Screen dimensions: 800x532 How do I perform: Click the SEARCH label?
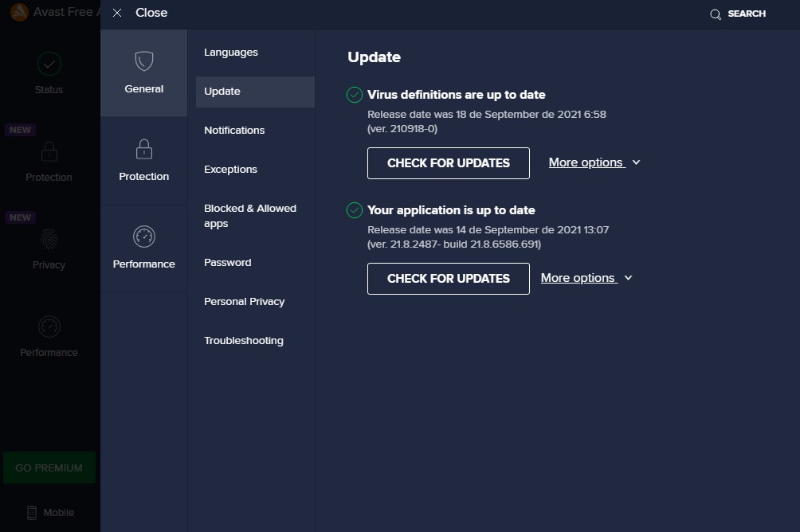coord(747,14)
